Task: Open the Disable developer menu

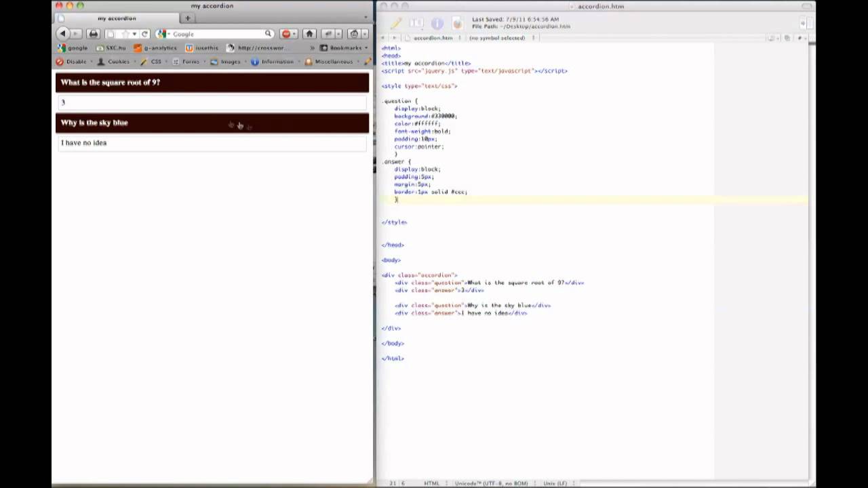Action: point(72,62)
